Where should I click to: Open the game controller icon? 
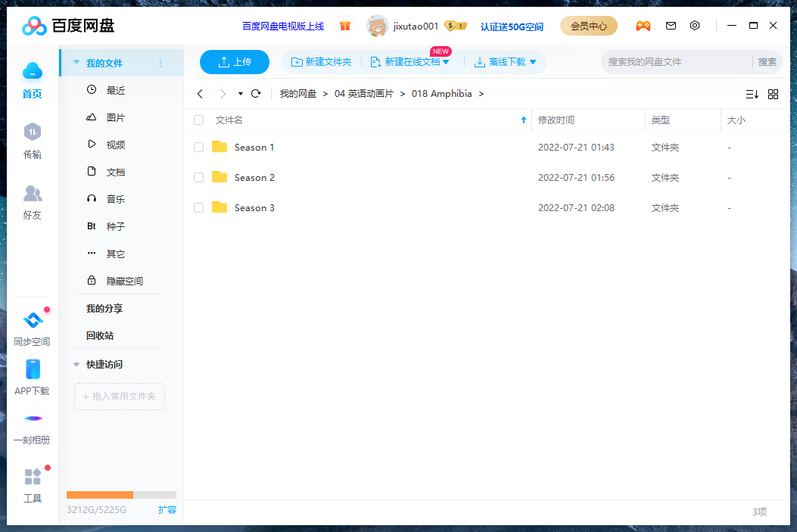(x=643, y=26)
